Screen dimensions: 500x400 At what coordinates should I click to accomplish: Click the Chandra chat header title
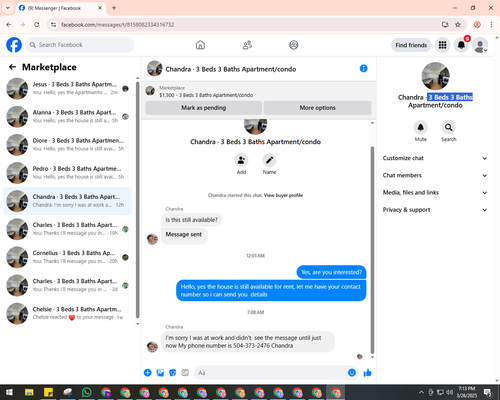[231, 69]
